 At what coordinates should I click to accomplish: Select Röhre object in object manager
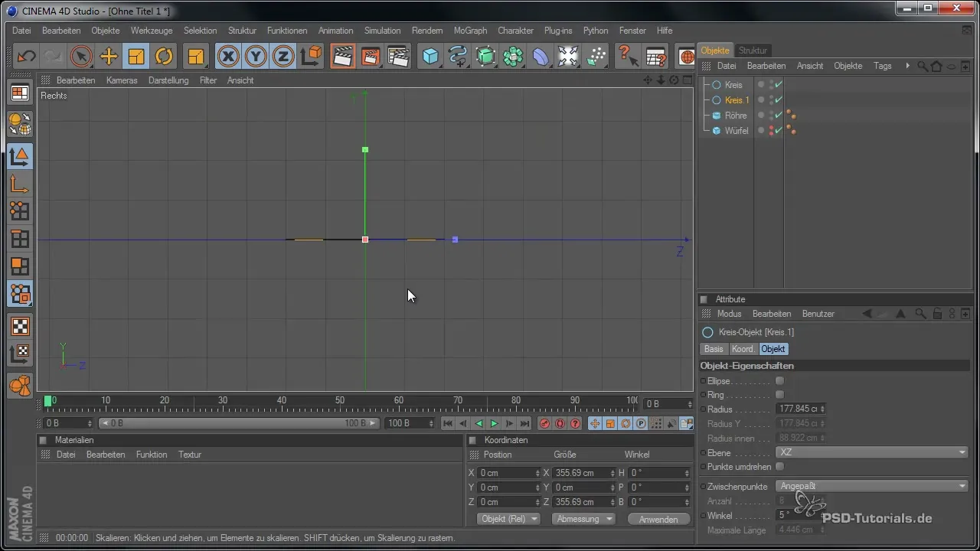[735, 116]
